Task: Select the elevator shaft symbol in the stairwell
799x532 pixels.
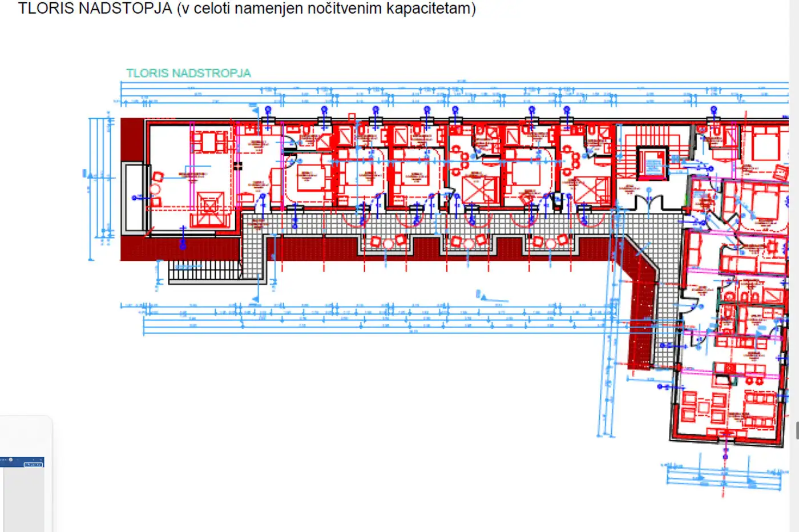Action: [652, 163]
